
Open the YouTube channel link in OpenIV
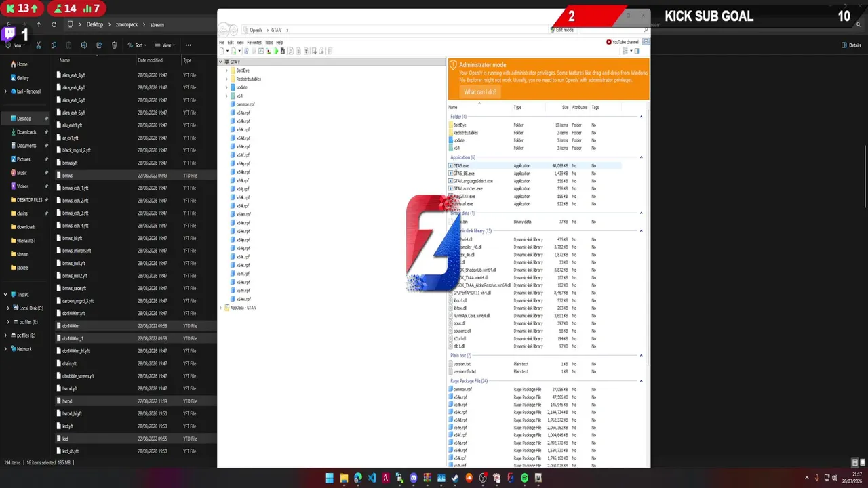coord(623,42)
